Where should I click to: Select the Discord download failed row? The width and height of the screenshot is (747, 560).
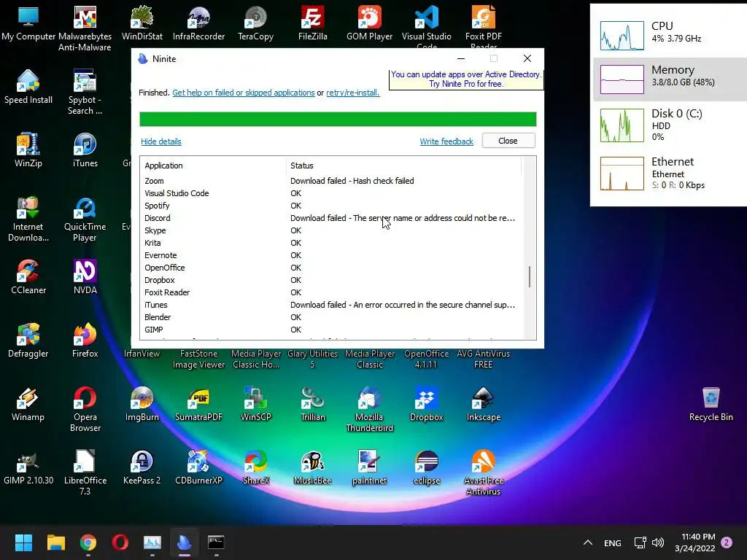(331, 218)
